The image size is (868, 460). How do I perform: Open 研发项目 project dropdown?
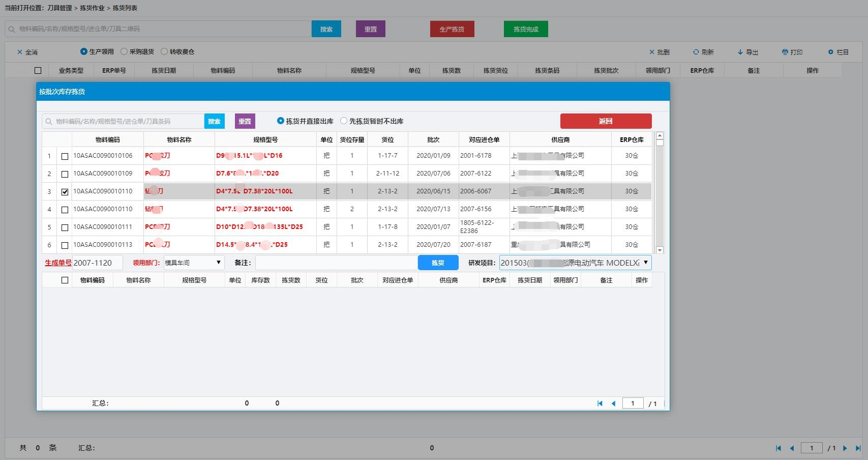point(575,263)
